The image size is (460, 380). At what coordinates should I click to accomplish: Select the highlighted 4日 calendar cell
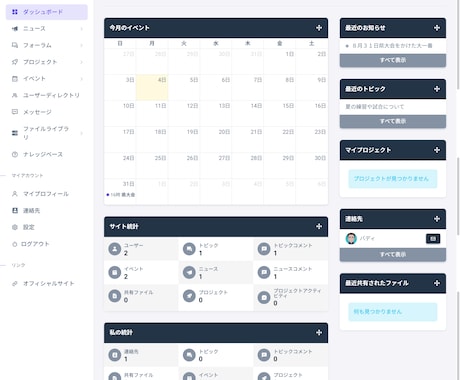152,88
